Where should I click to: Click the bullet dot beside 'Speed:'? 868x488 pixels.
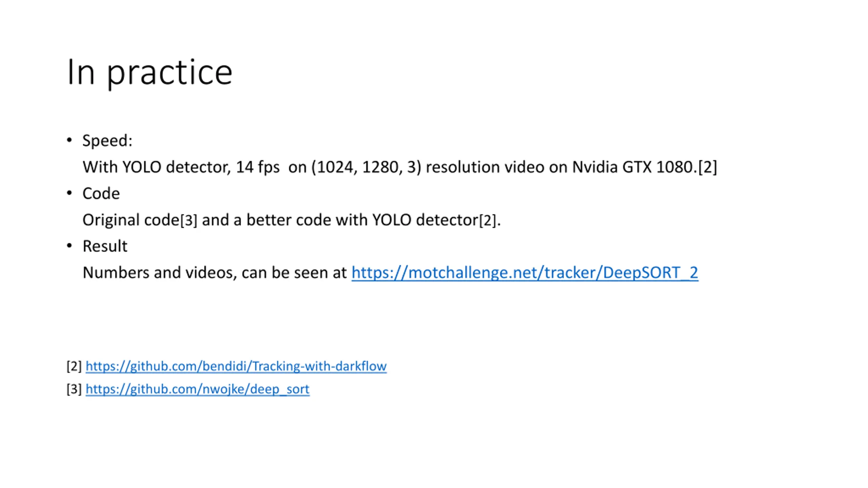[x=70, y=140]
